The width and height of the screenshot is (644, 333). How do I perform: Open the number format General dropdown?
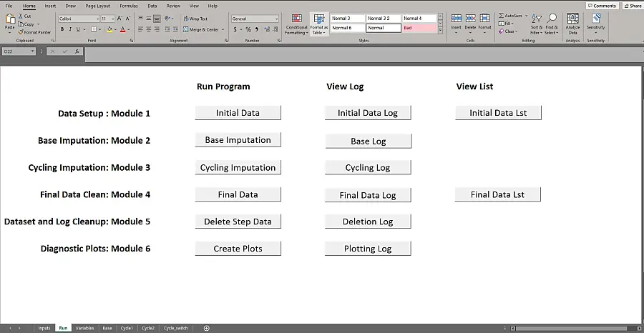(x=276, y=19)
